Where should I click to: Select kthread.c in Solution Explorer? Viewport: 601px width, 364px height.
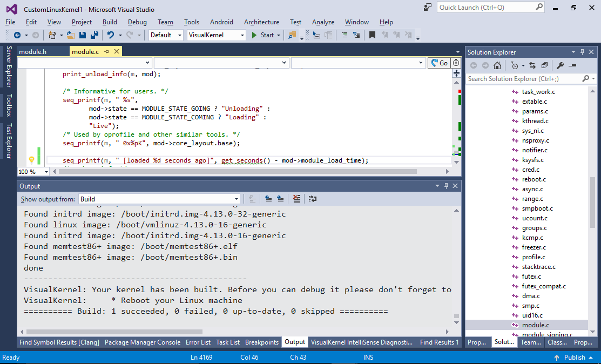tap(535, 120)
